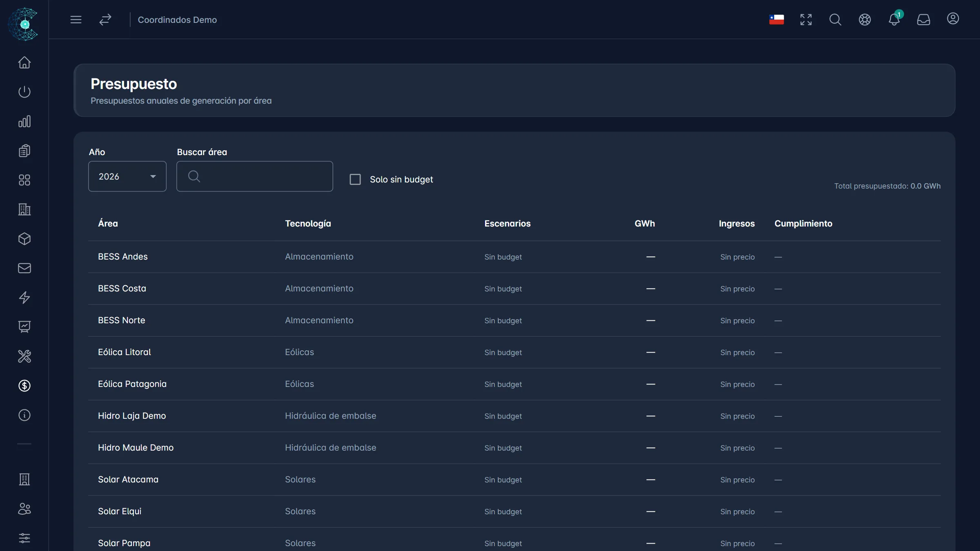The height and width of the screenshot is (551, 980).
Task: Select the Solar Elqui area row
Action: click(514, 511)
